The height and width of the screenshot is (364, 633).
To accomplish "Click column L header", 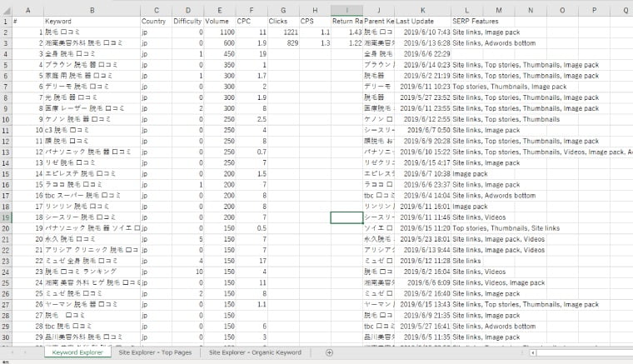I will coord(467,10).
